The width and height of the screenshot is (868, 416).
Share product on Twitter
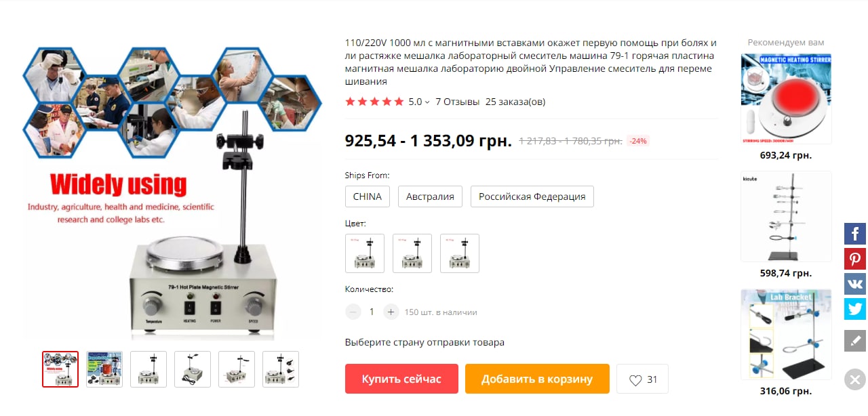point(855,308)
